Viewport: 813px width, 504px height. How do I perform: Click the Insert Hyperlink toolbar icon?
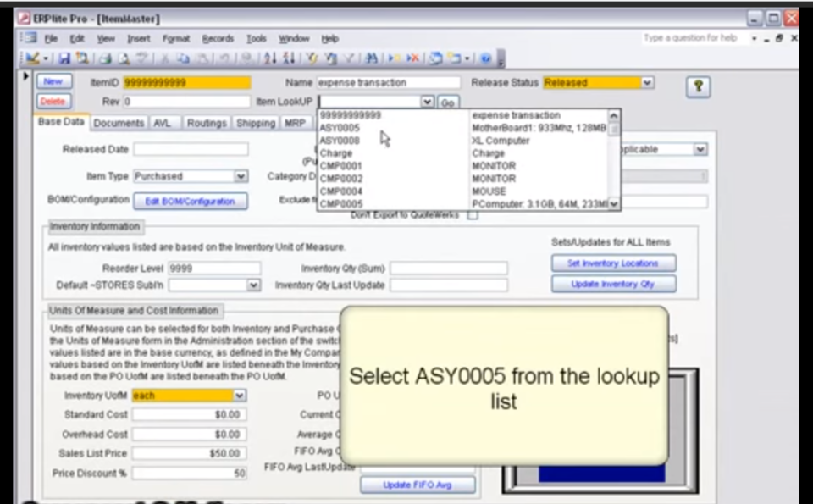tap(247, 58)
